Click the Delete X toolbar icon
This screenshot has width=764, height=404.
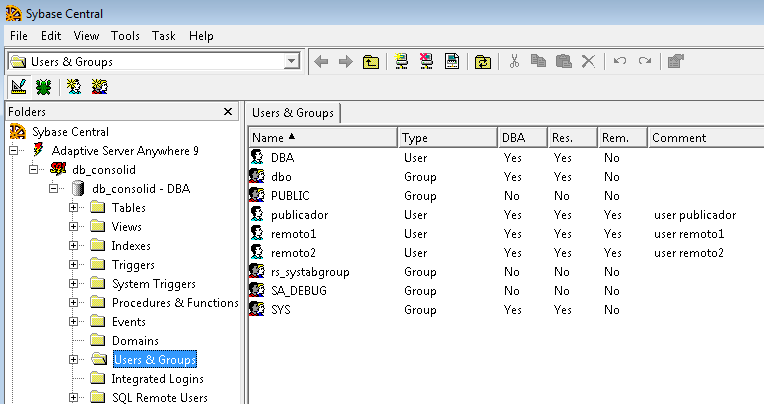click(588, 61)
